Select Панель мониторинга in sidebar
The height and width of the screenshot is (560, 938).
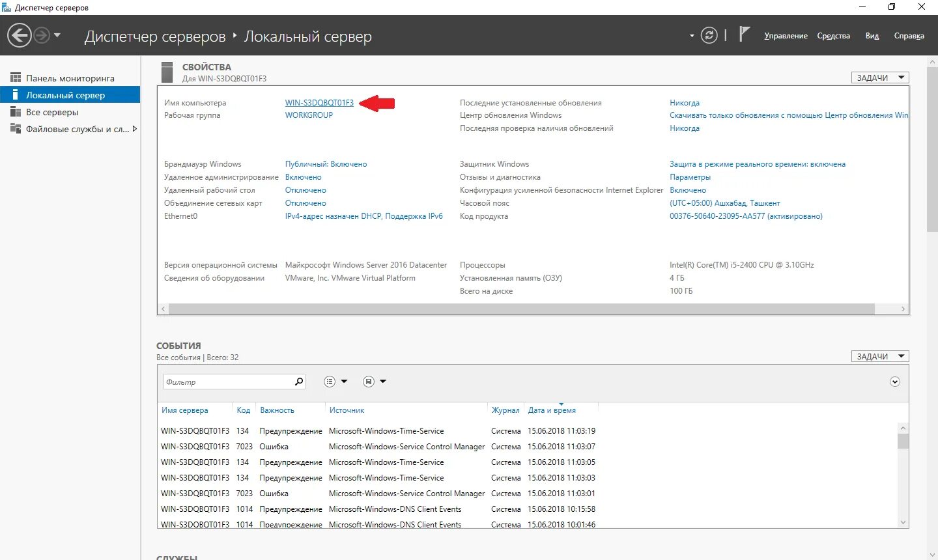click(x=70, y=78)
